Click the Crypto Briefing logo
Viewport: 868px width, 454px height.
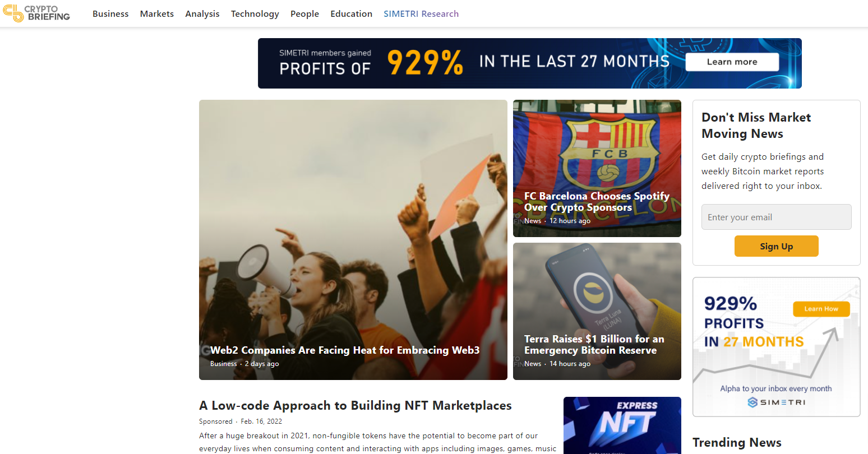coord(36,13)
